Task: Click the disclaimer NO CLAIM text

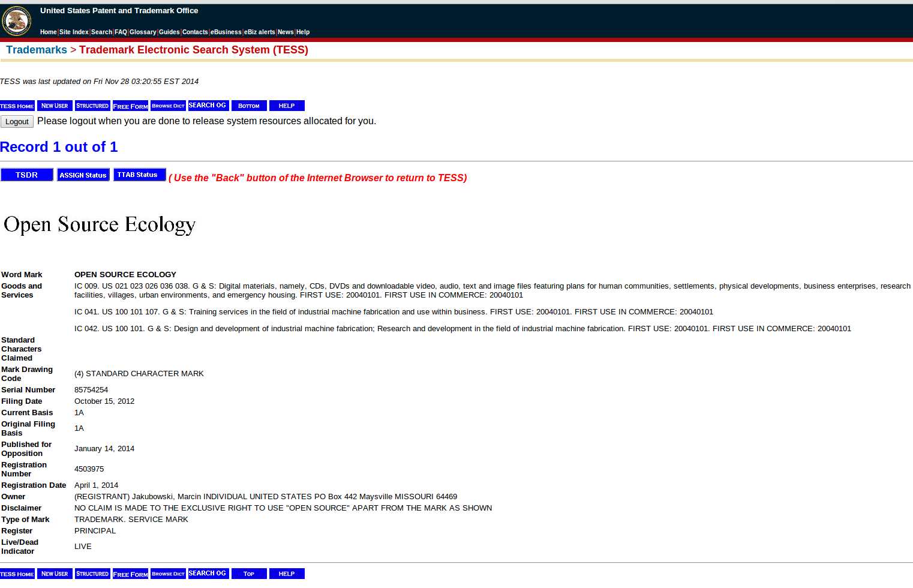Action: 283,508
